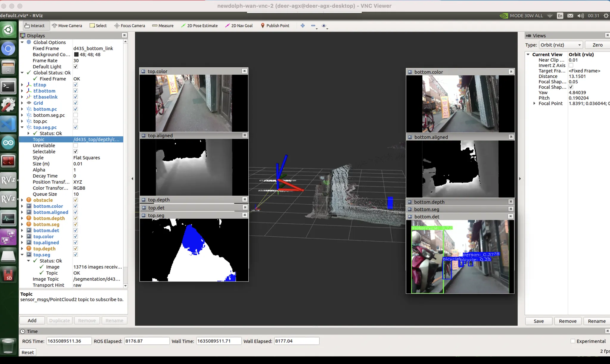Activate the 2D Nav Goal tool

coord(239,26)
